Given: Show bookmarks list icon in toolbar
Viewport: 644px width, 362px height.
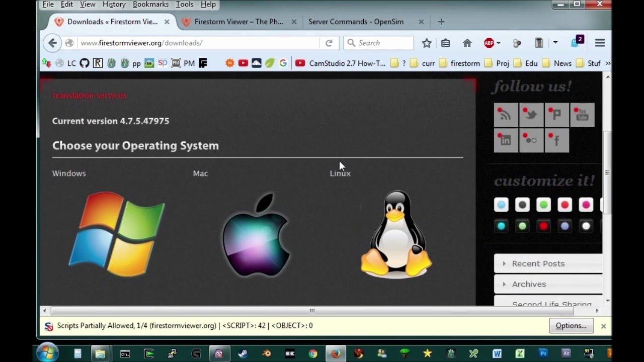Looking at the screenshot, I should [445, 43].
